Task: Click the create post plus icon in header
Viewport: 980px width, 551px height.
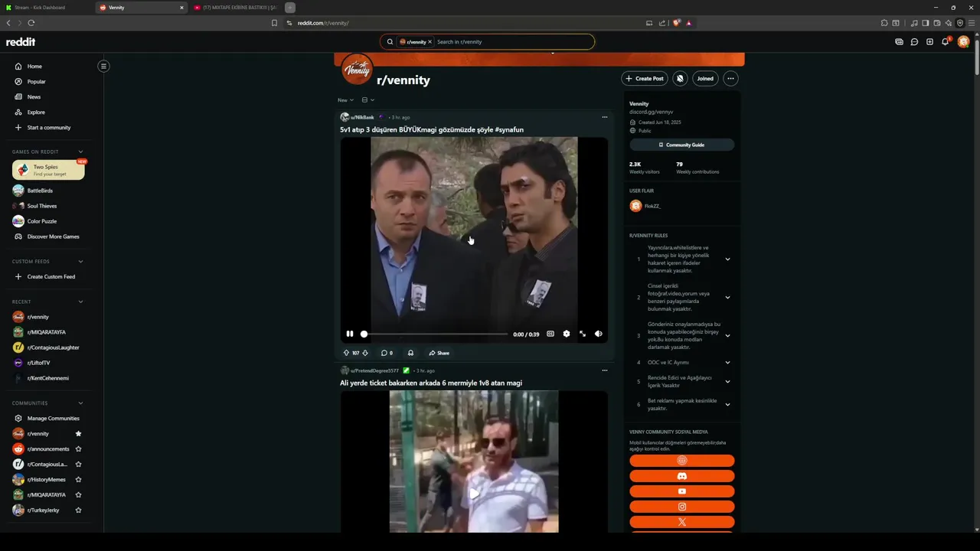Action: tap(929, 42)
